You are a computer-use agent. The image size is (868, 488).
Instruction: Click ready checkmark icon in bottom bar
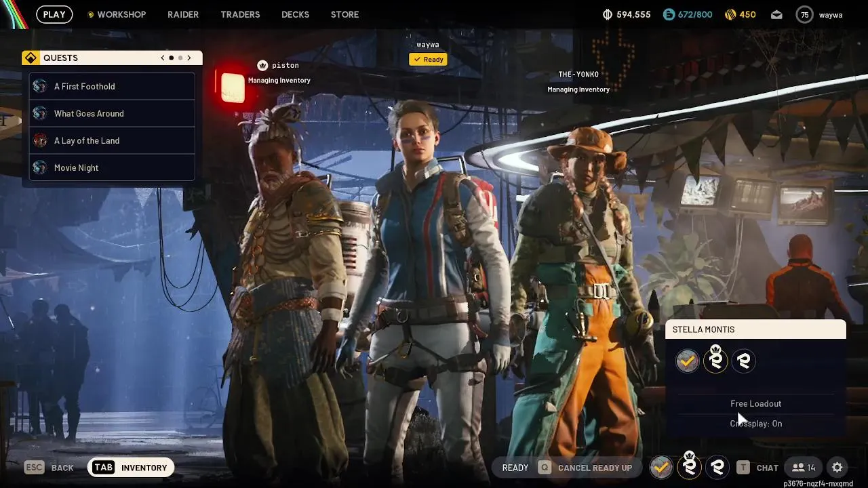pos(661,467)
